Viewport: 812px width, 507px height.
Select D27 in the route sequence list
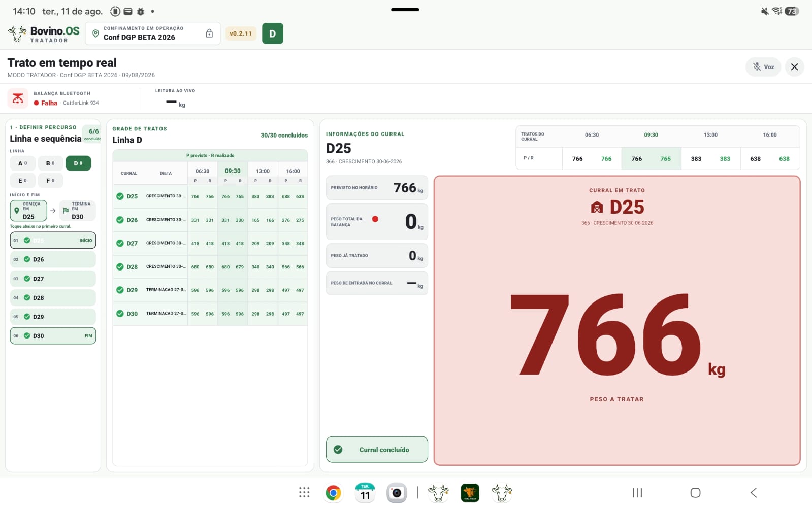(53, 279)
